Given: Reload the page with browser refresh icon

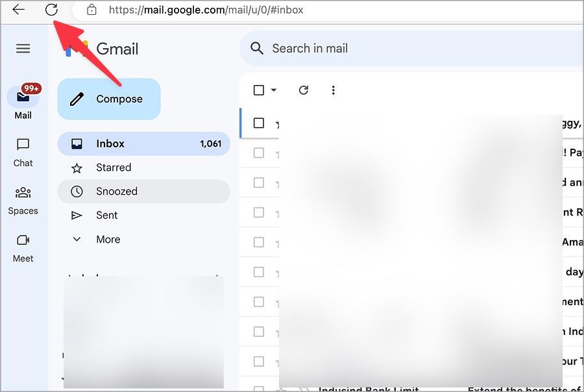Looking at the screenshot, I should pos(51,9).
